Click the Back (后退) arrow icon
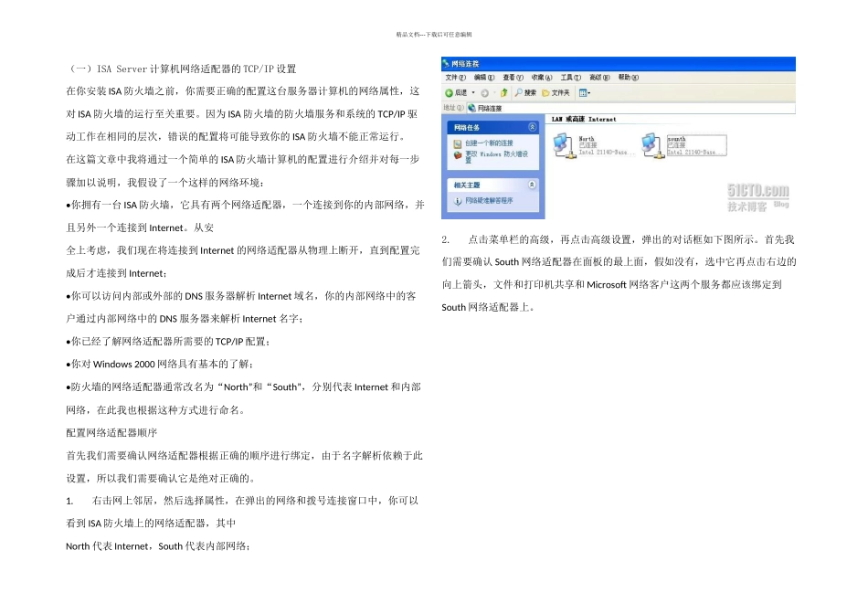 click(x=449, y=93)
